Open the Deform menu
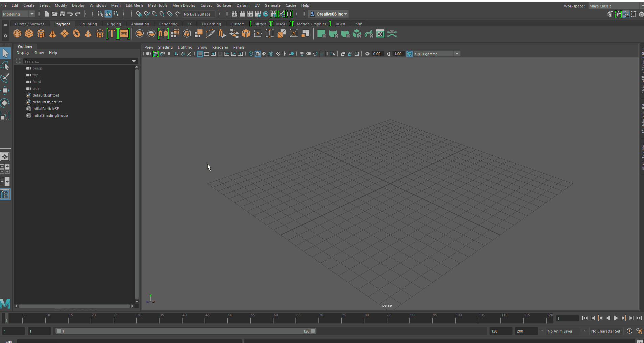 point(243,5)
